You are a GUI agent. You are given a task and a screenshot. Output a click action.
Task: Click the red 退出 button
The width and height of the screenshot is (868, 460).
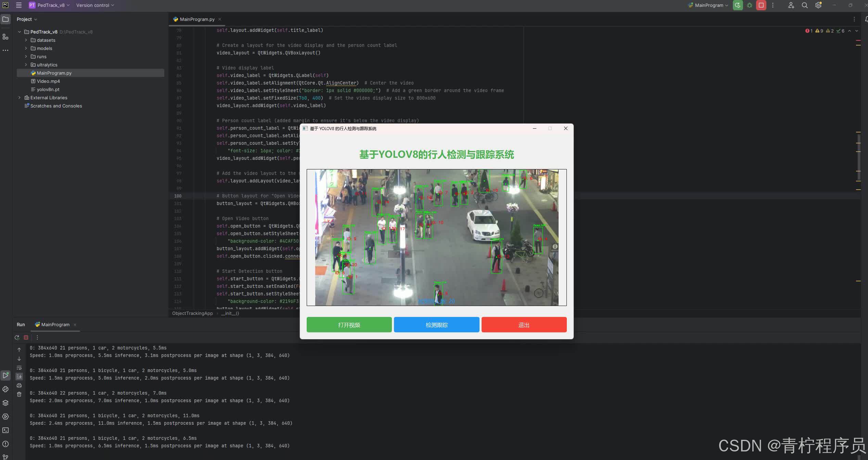tap(524, 324)
